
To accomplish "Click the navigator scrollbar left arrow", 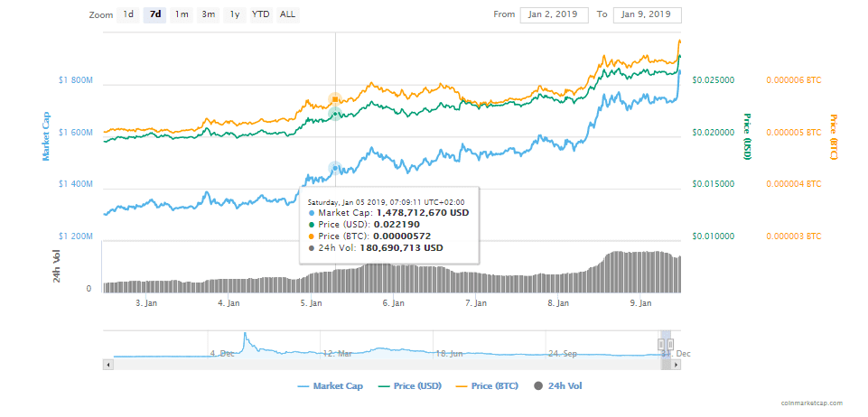I will pos(107,364).
